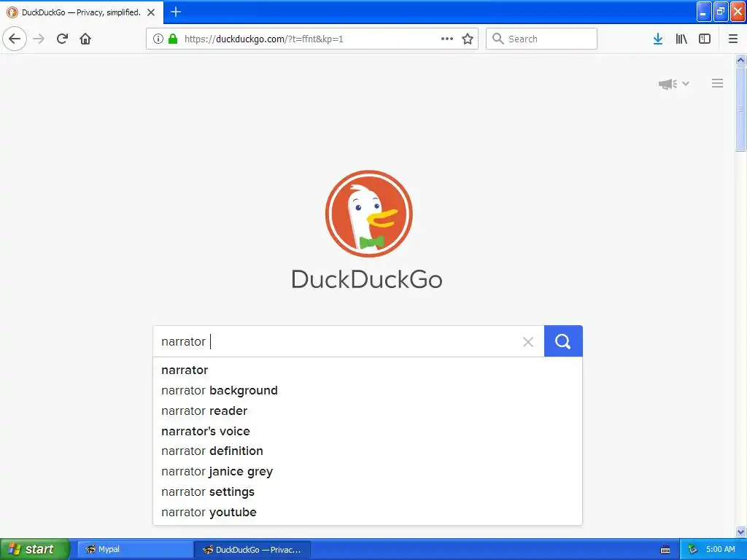Go back to the previous page
The image size is (747, 560).
point(15,39)
